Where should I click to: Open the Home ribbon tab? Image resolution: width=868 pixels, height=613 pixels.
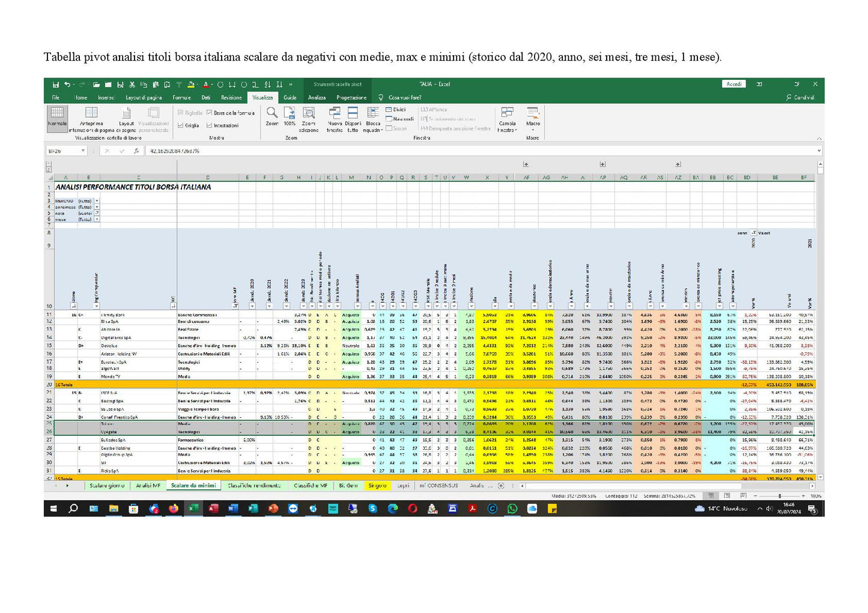coord(81,97)
